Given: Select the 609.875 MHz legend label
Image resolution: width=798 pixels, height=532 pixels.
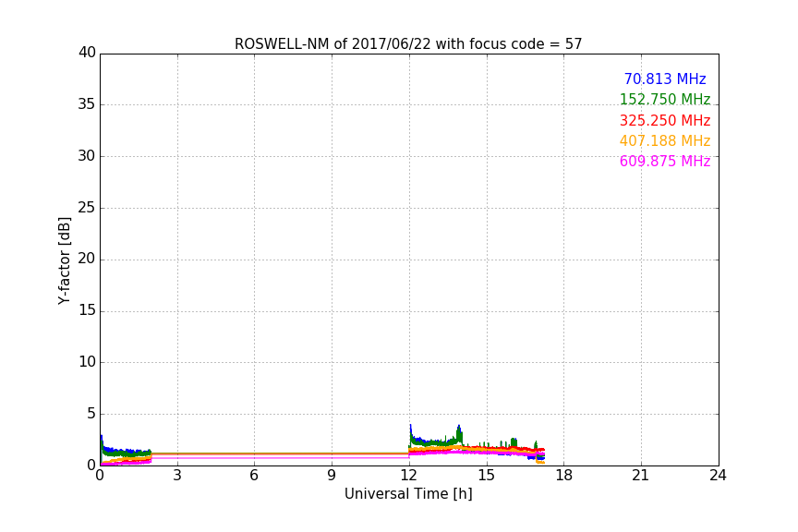Looking at the screenshot, I should click(665, 161).
